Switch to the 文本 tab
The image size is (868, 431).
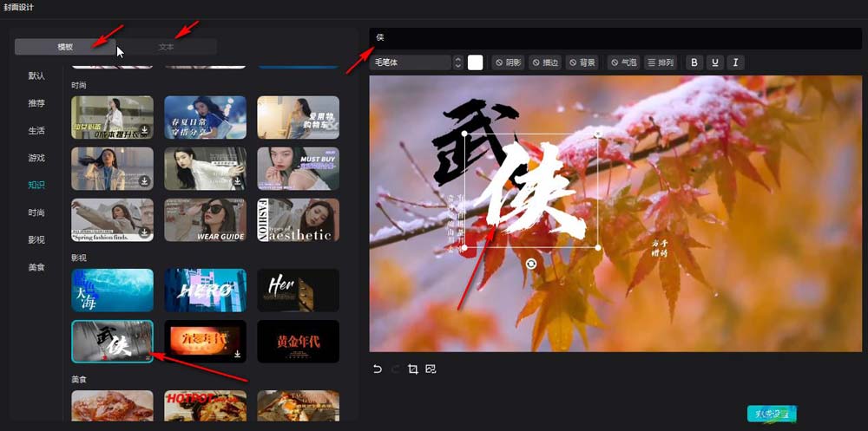tap(167, 47)
